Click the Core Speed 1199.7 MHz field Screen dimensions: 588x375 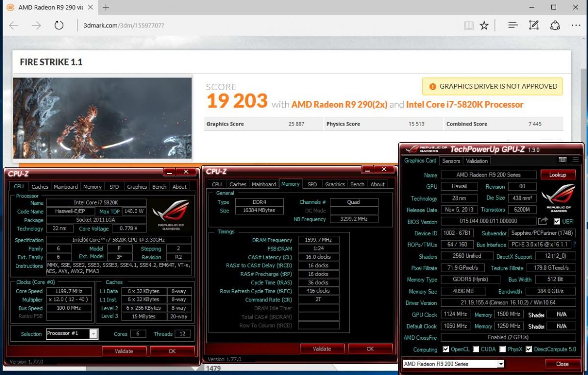[69, 291]
